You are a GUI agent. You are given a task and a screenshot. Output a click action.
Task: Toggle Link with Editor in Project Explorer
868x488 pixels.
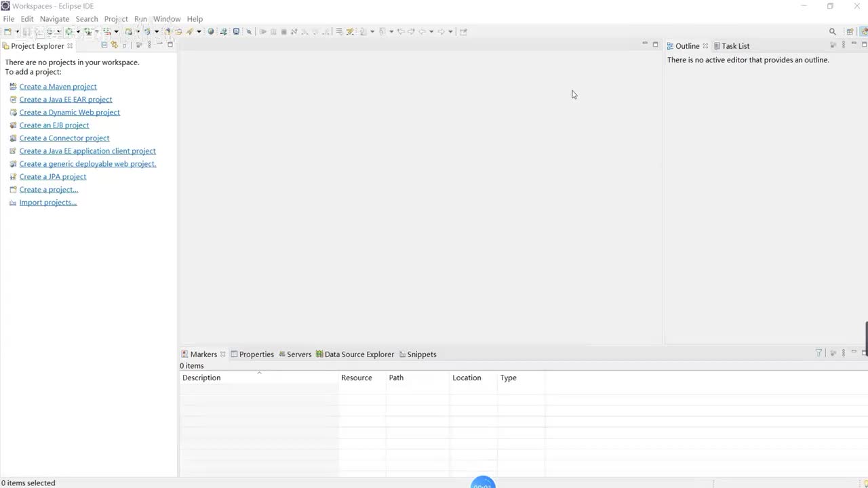coord(115,45)
